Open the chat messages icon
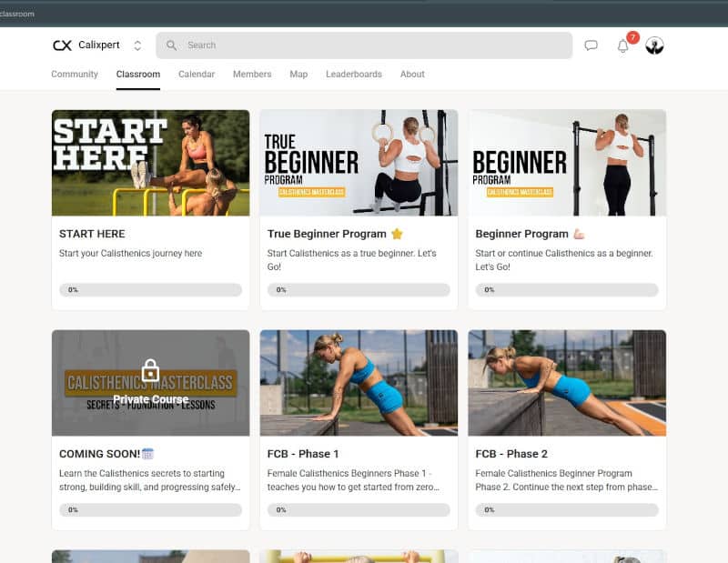728x563 pixels. tap(591, 45)
